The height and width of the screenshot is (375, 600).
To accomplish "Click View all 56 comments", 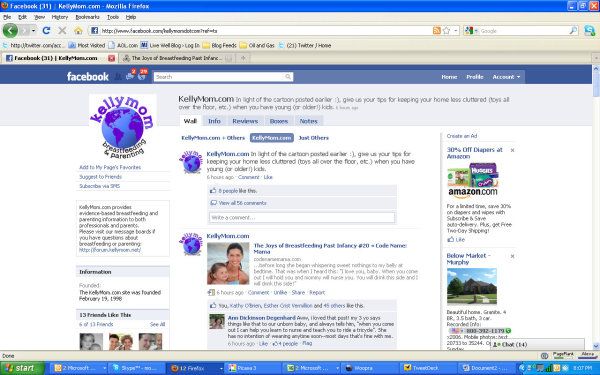I will click(242, 203).
